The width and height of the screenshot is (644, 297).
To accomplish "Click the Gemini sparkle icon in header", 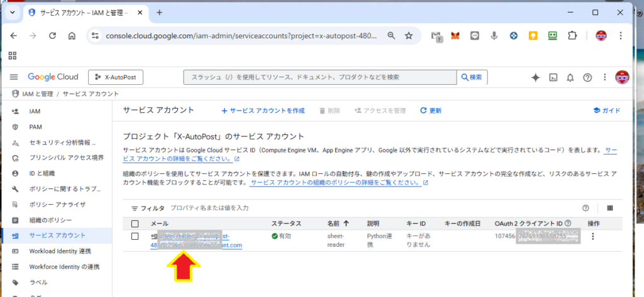I will click(x=535, y=77).
